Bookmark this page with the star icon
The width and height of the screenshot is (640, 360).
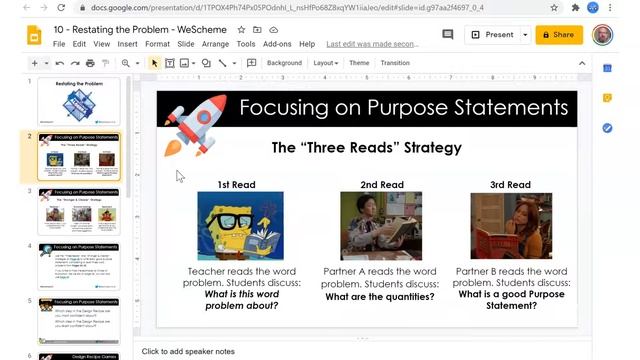click(x=554, y=8)
